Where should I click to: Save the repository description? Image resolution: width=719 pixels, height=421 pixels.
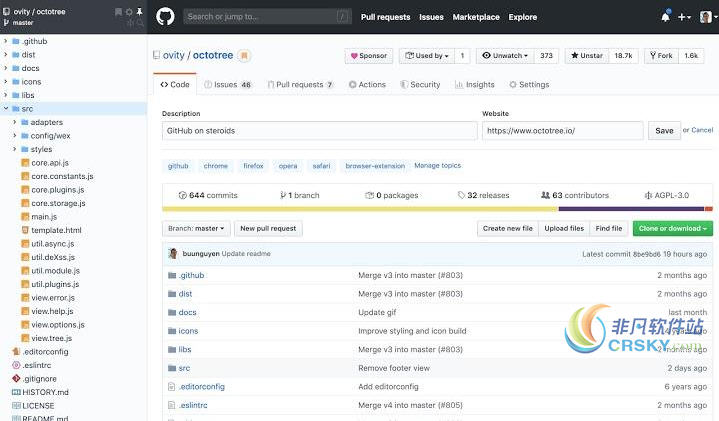click(x=664, y=131)
